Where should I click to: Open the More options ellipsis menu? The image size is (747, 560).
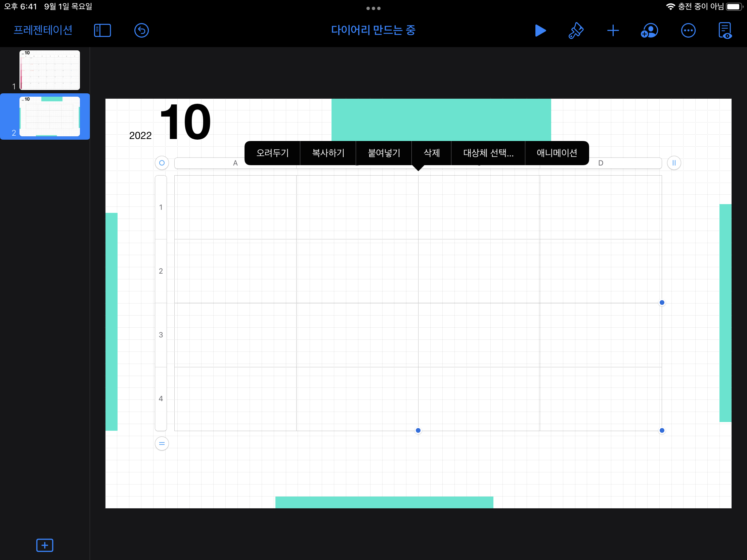[688, 30]
